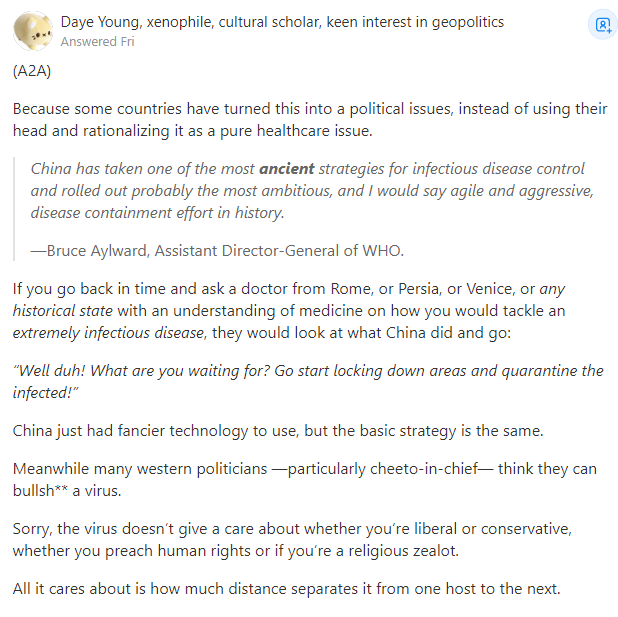618x617 pixels.
Task: Click the "(A2A)" text
Action: pos(33,71)
